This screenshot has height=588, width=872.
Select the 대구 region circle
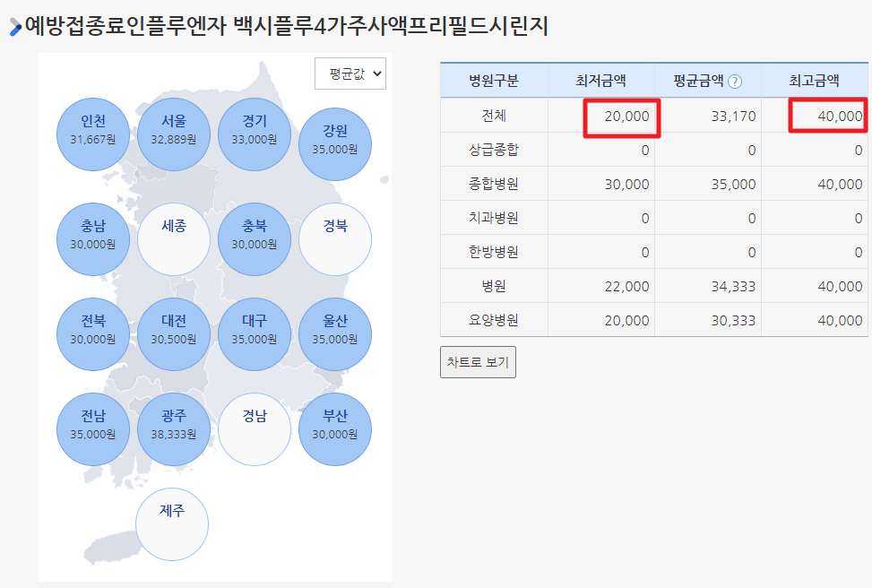255,334
